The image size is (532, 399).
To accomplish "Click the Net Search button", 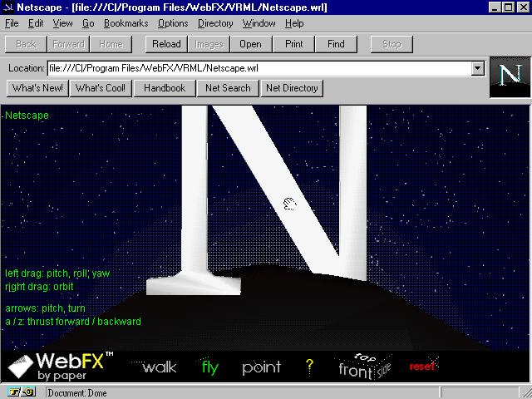I will pyautogui.click(x=228, y=88).
